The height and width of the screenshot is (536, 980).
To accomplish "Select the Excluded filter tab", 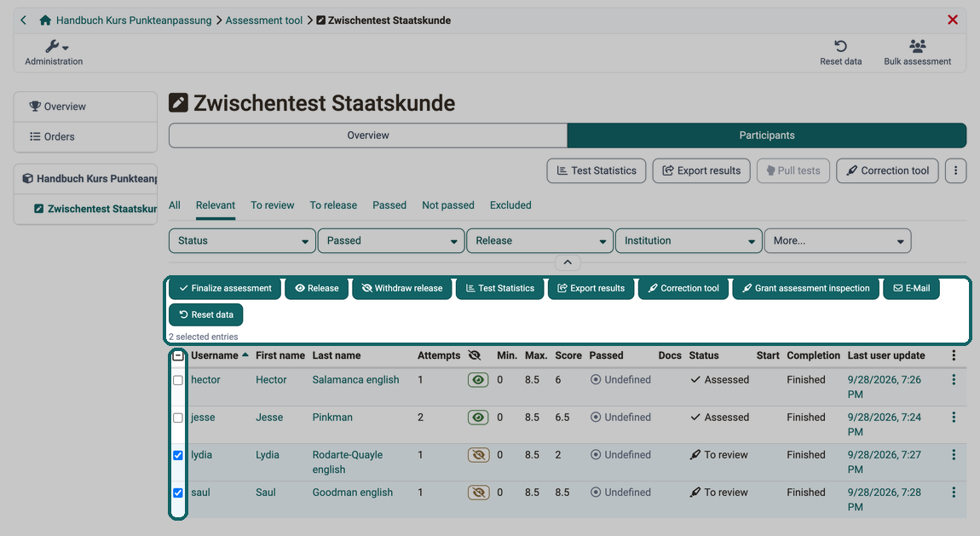I will (510, 205).
